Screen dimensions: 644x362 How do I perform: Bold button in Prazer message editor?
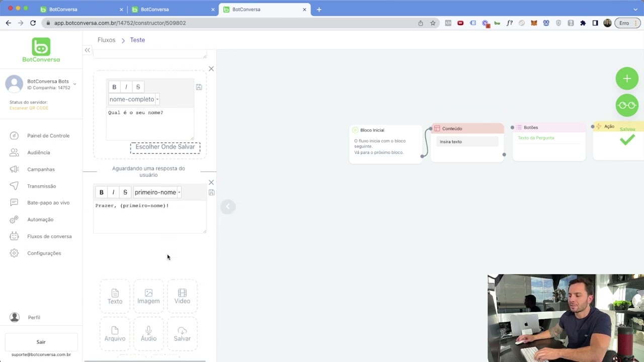pyautogui.click(x=101, y=192)
